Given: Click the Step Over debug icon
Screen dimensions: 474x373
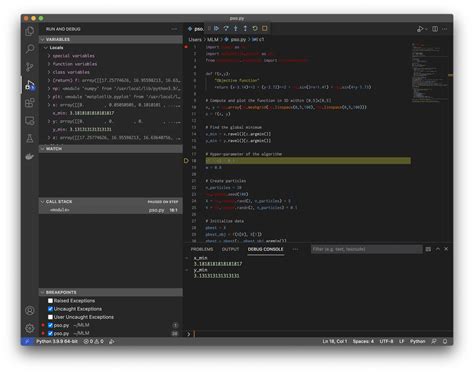Looking at the screenshot, I should point(226,29).
